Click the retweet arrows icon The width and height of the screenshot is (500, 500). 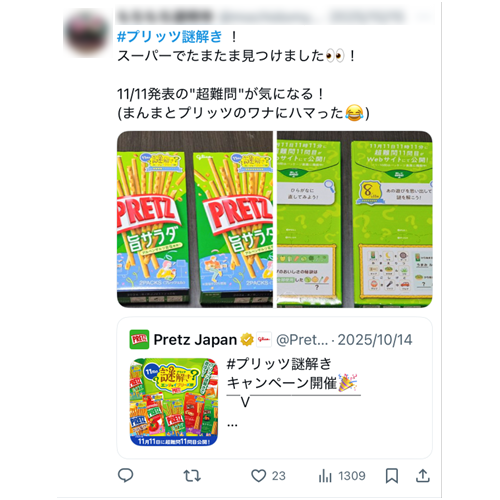pos(192,476)
